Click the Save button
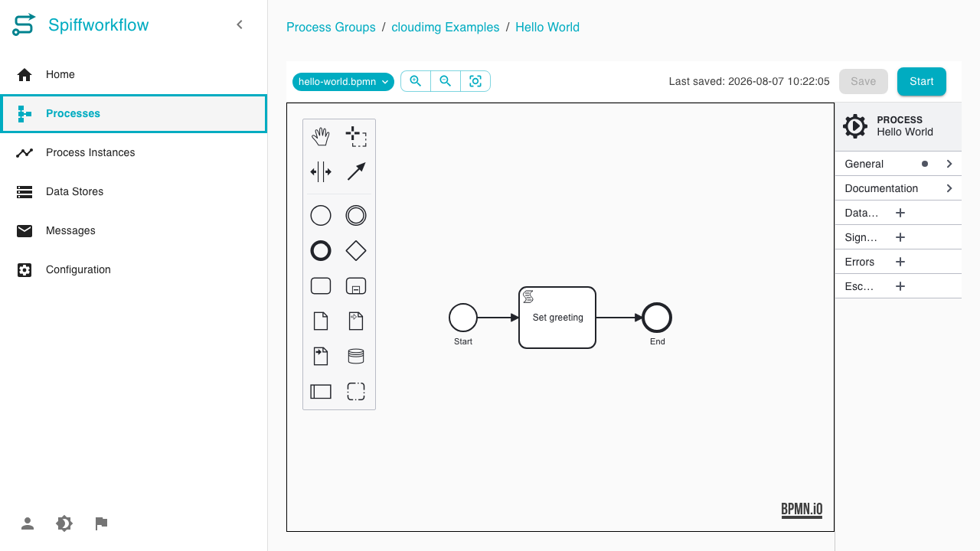Viewport: 980px width, 551px height. (x=864, y=82)
